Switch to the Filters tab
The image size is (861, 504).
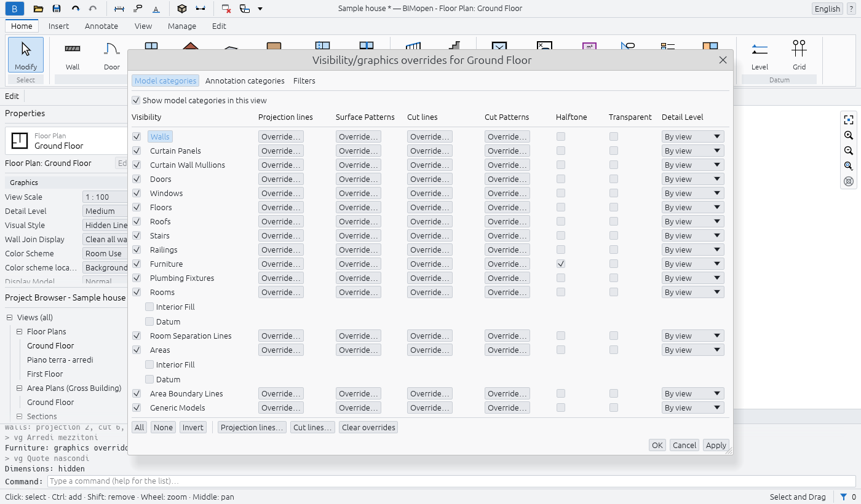(304, 81)
